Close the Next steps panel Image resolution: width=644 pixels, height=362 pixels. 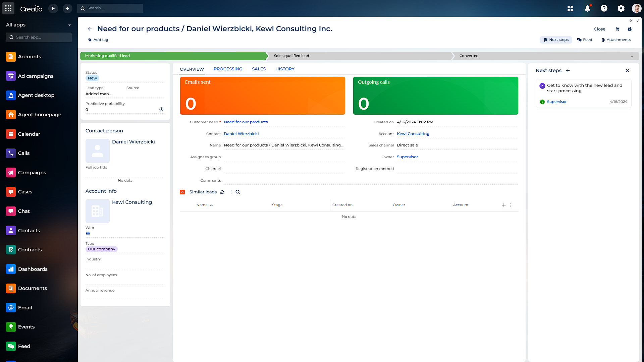tap(627, 70)
